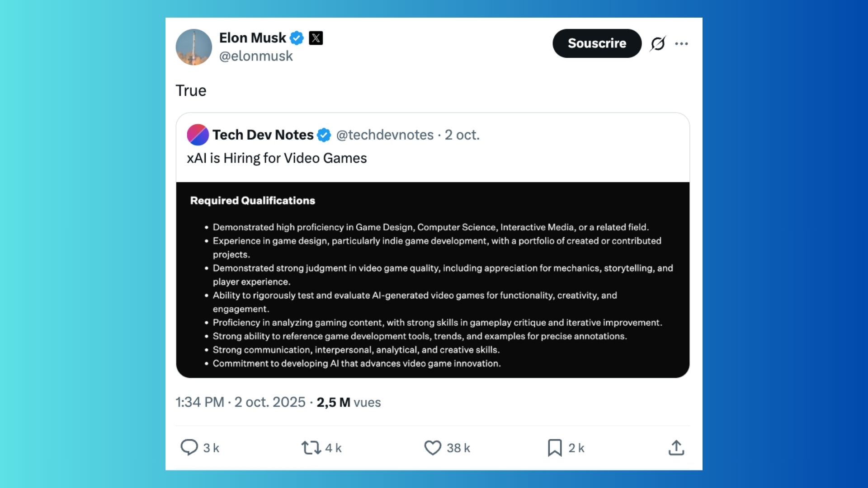The height and width of the screenshot is (488, 868).
Task: Open the share arrow icon
Action: click(x=675, y=448)
